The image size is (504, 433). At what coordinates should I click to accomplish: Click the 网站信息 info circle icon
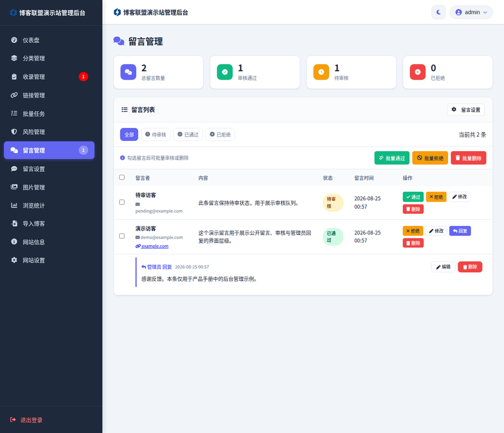click(x=14, y=242)
